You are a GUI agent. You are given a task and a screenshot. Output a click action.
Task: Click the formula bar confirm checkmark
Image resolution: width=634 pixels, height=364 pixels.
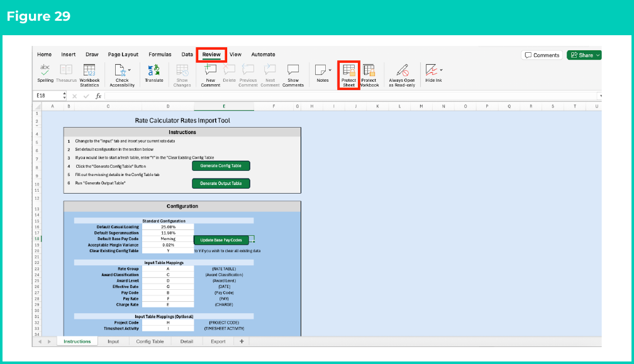(x=86, y=96)
